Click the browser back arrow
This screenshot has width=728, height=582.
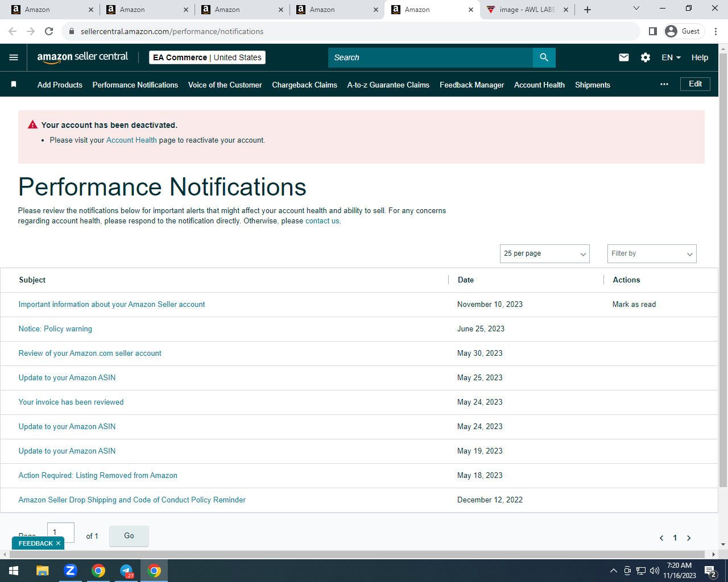click(x=13, y=31)
